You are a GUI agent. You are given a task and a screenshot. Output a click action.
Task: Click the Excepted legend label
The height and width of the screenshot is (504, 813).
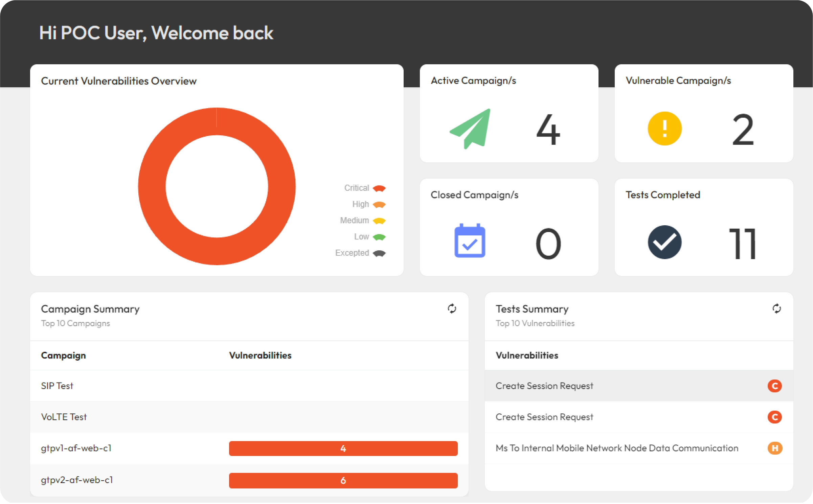pyautogui.click(x=352, y=253)
